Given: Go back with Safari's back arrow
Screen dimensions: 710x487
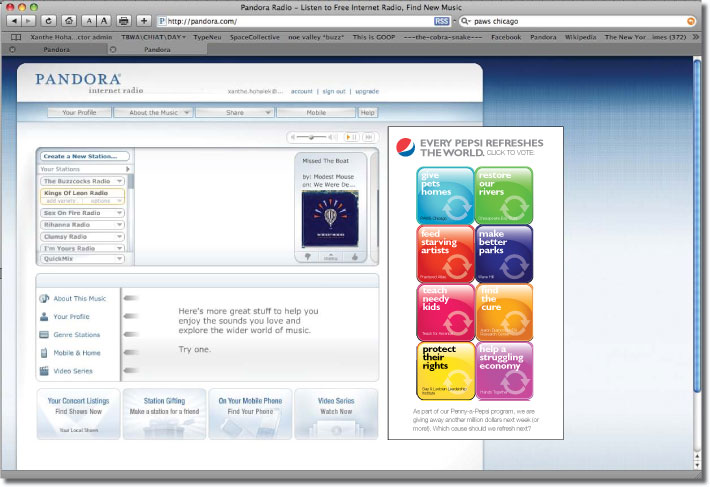Looking at the screenshot, I should pyautogui.click(x=14, y=21).
